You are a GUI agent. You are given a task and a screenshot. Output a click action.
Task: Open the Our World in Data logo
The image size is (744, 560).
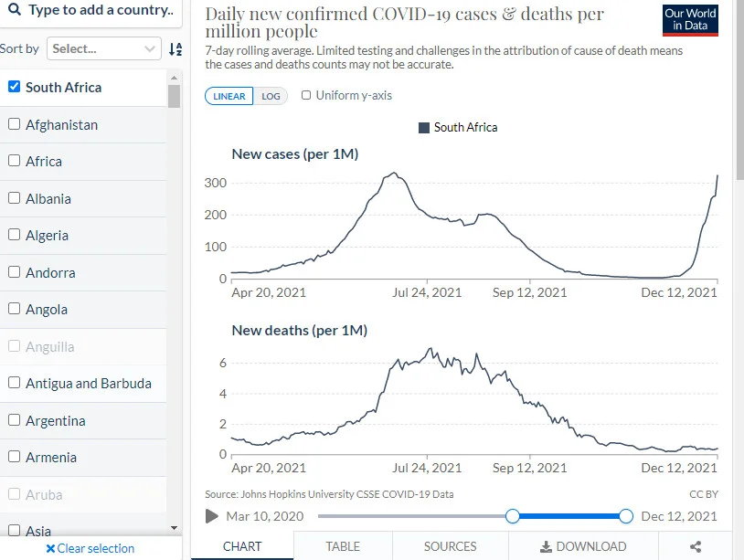coord(690,20)
